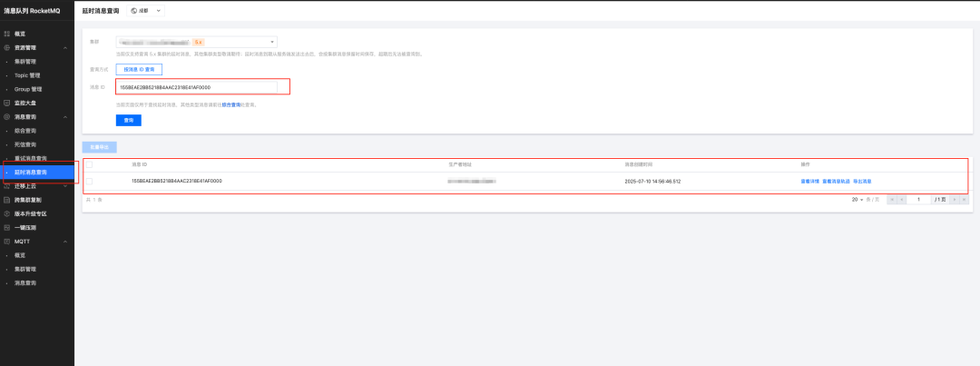Open 跨集群复制 in the sidebar
Screen dimensions: 980x366
pos(28,200)
